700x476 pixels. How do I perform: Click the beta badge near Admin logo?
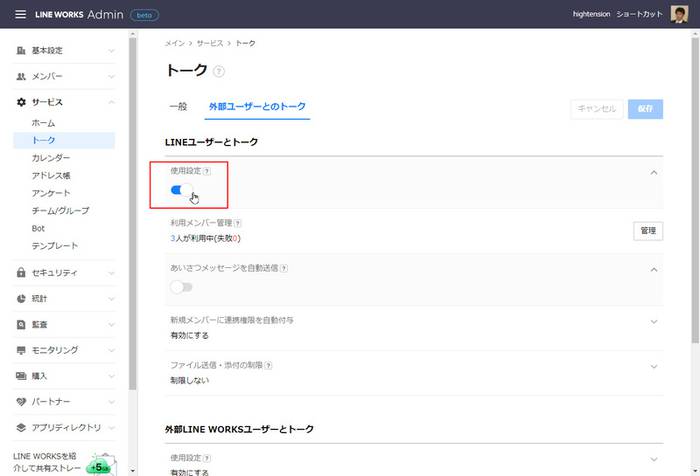coord(144,15)
